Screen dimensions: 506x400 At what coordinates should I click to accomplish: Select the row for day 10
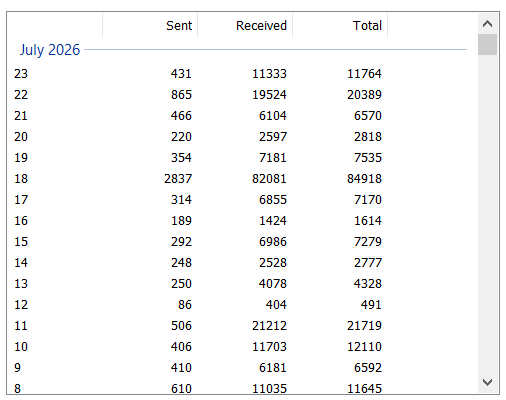click(x=242, y=346)
